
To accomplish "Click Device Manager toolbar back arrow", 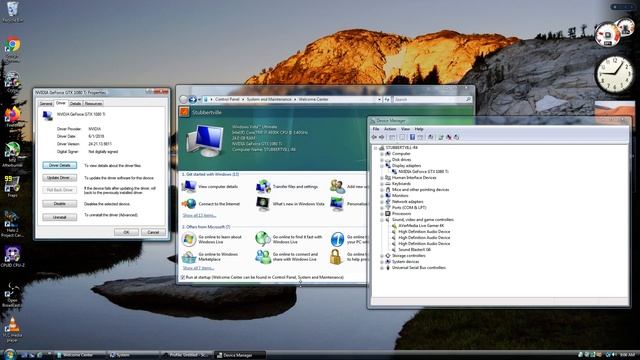I will 374,137.
